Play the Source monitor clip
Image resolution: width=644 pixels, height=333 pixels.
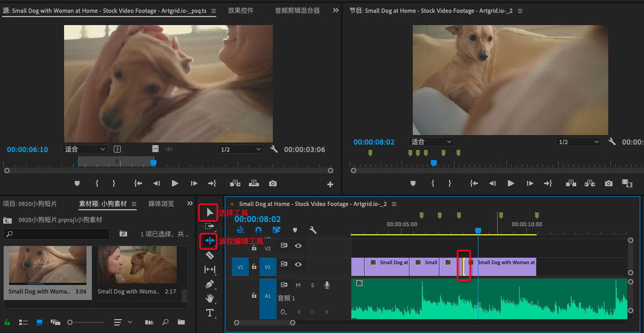[175, 183]
